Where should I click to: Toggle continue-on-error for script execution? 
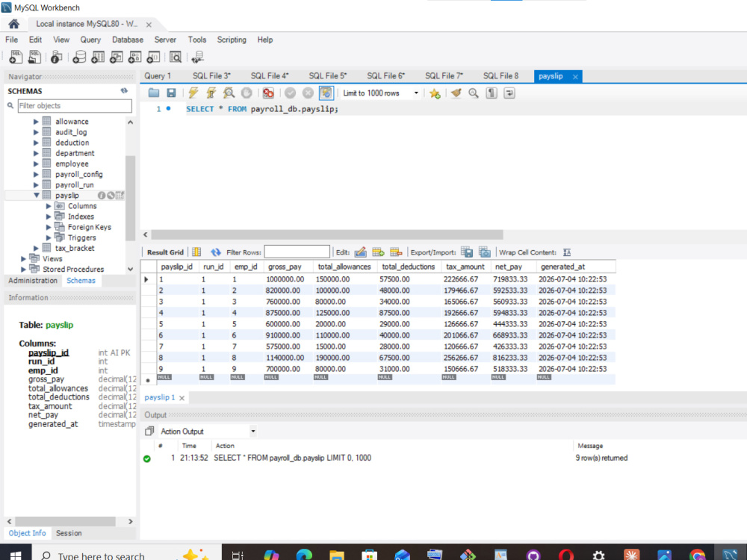tap(268, 93)
